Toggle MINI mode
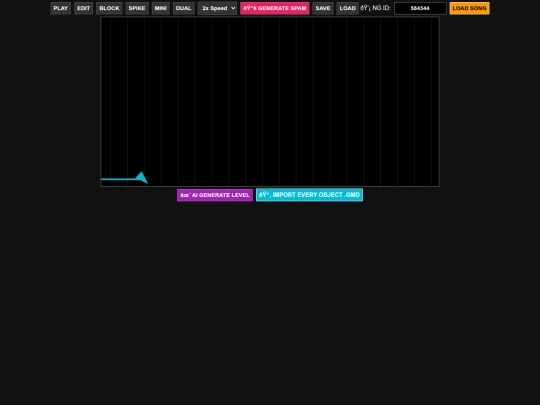 coord(160,8)
